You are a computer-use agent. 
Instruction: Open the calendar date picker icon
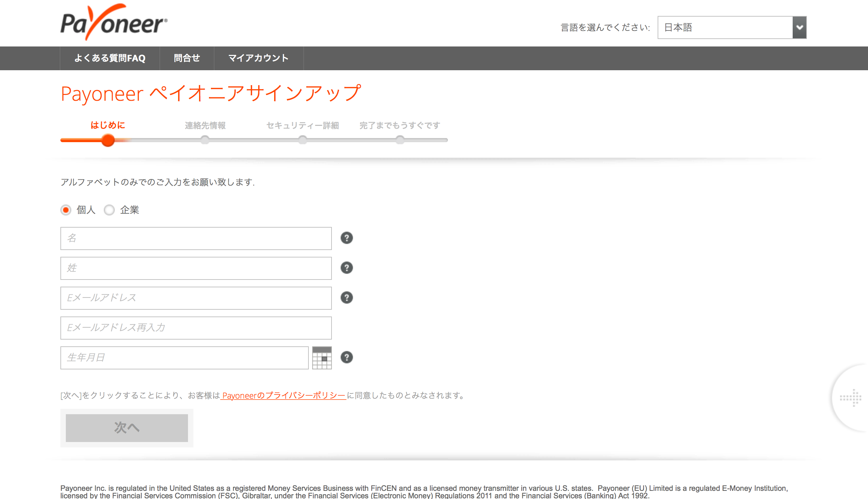(x=322, y=358)
